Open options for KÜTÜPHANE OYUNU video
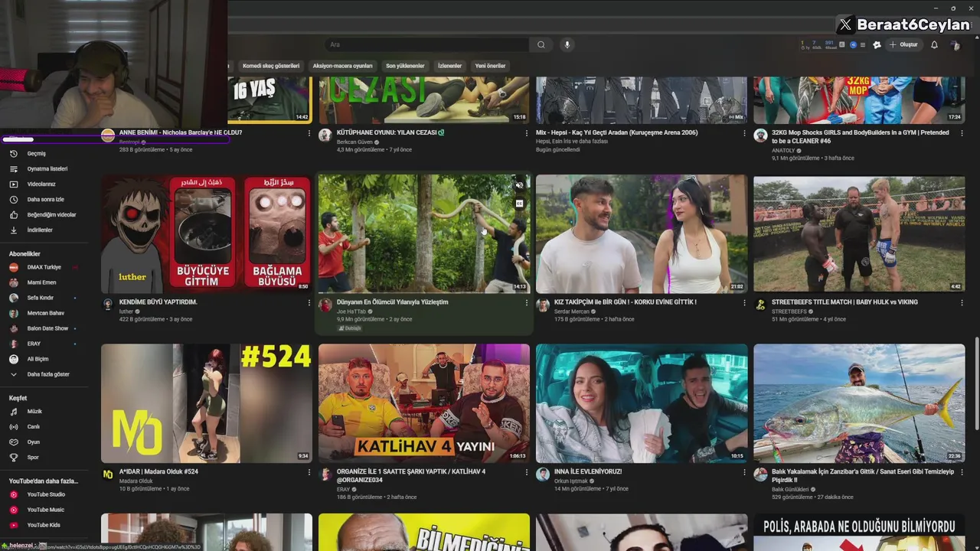This screenshot has height=551, width=980. click(x=527, y=133)
